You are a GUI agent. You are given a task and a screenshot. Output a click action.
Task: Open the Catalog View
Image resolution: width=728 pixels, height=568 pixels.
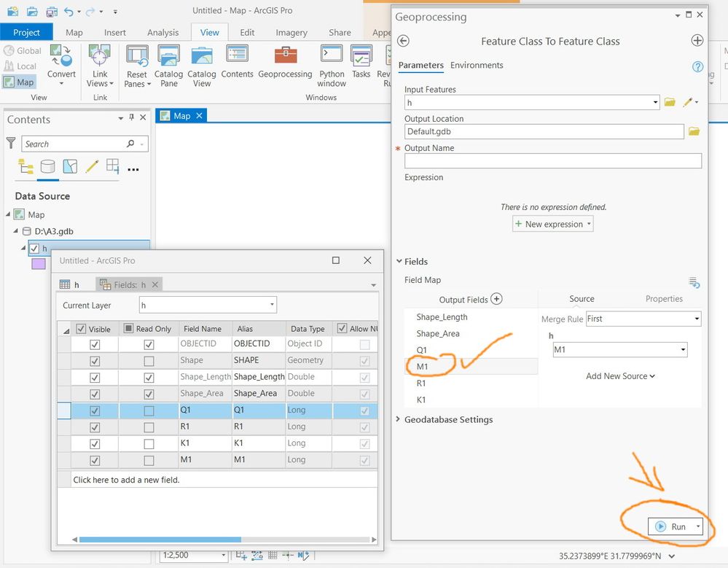point(202,65)
